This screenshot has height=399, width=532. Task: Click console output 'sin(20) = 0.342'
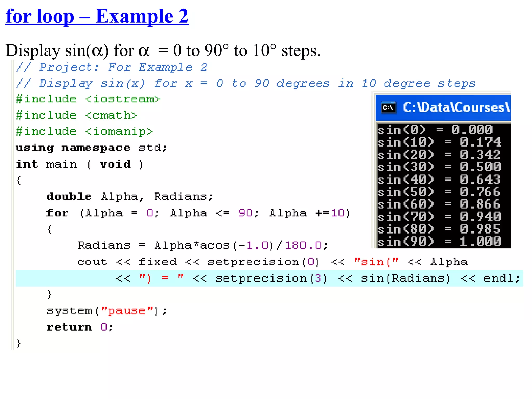(x=439, y=155)
